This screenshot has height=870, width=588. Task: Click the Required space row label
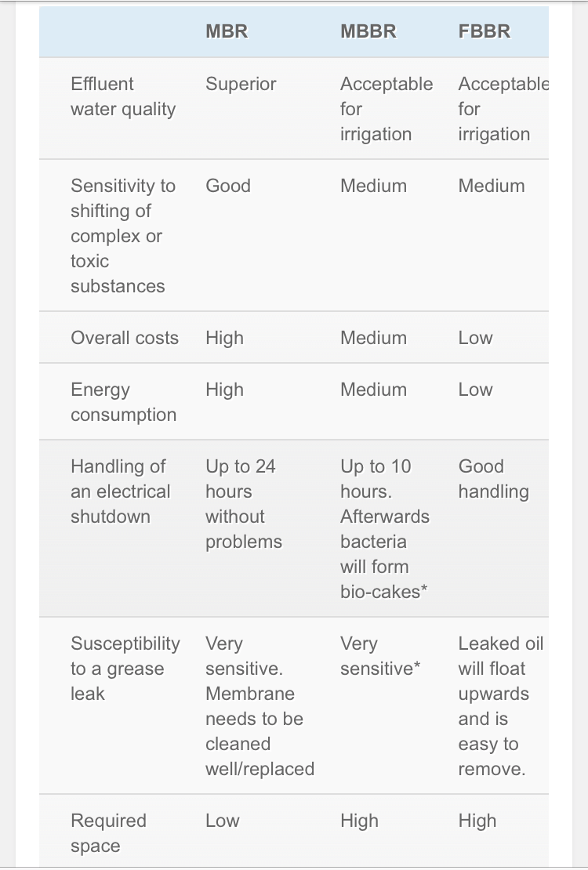pos(108,833)
